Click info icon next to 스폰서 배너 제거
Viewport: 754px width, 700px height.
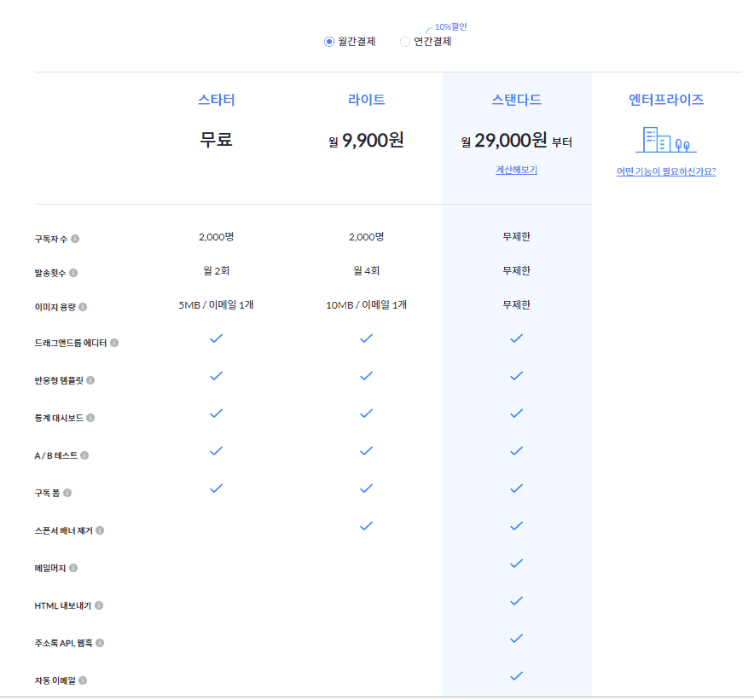pyautogui.click(x=100, y=530)
